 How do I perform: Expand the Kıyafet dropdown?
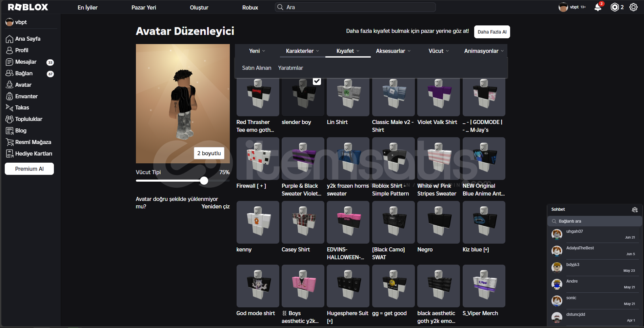click(348, 51)
